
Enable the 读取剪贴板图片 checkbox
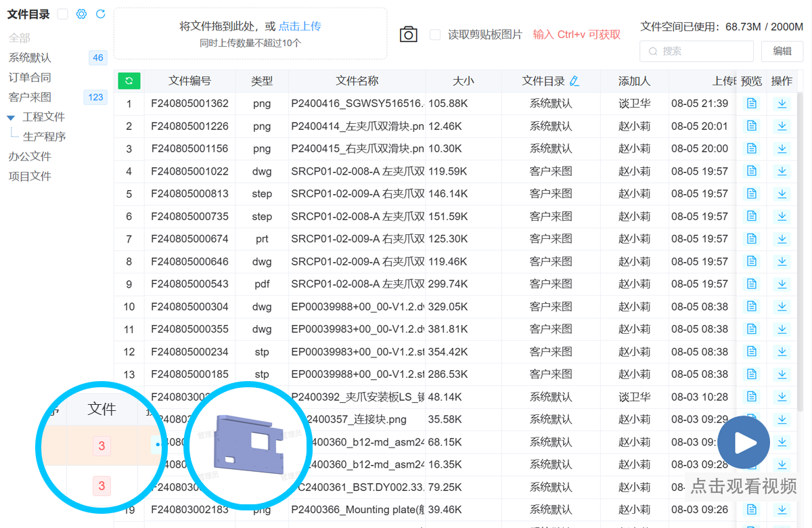point(435,35)
